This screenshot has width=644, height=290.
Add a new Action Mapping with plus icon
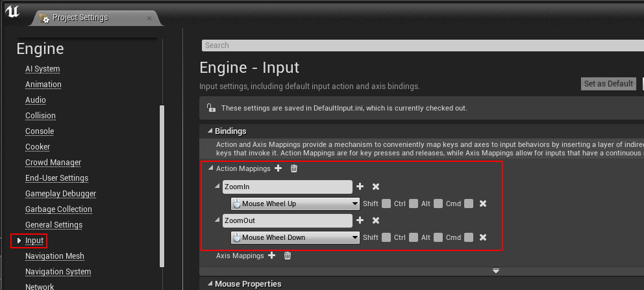(279, 168)
